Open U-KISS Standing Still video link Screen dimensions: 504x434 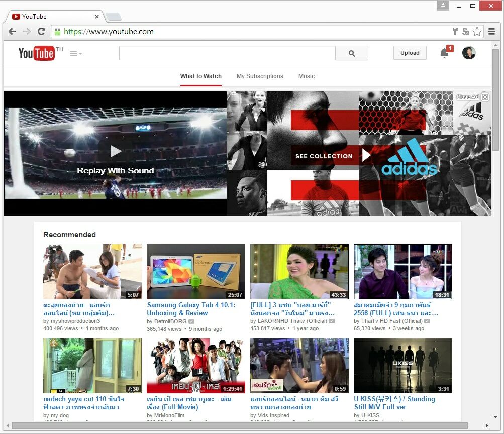click(x=394, y=403)
